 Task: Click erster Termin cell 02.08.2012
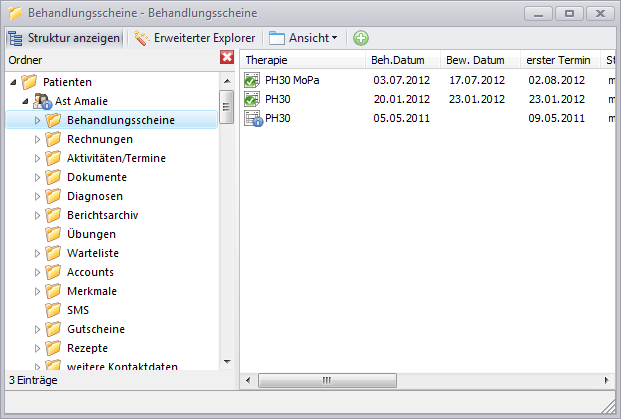pyautogui.click(x=556, y=80)
